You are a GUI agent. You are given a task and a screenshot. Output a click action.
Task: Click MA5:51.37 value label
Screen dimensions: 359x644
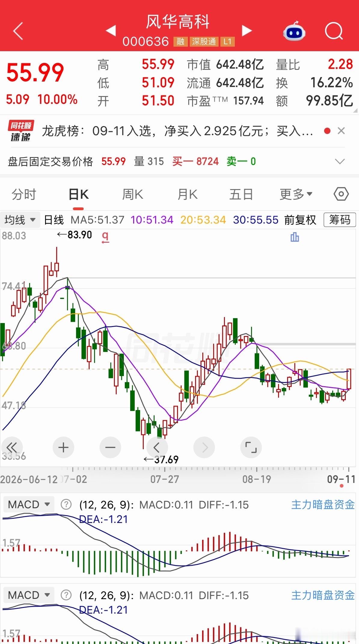click(97, 220)
